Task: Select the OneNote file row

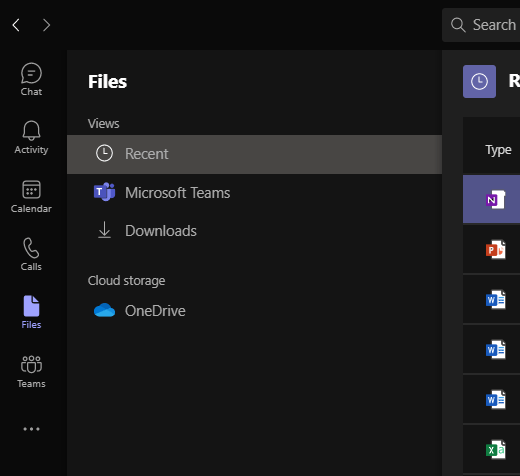Action: click(x=491, y=199)
